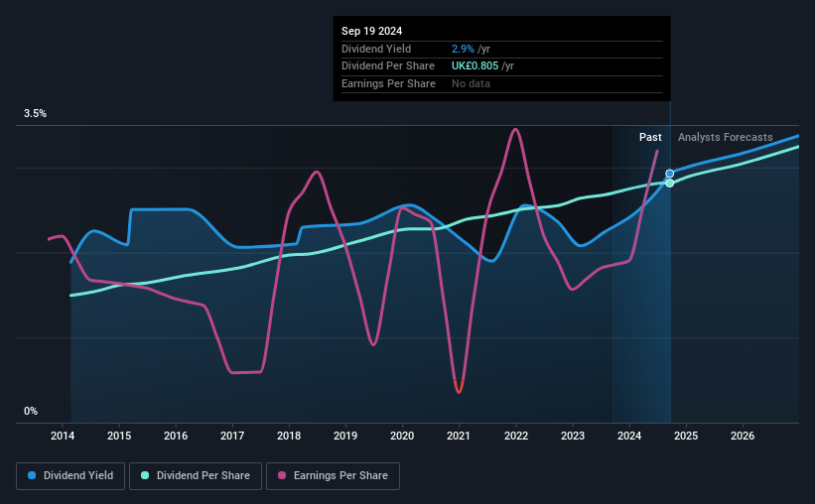
Task: Click the No data earnings value
Action: pos(471,83)
